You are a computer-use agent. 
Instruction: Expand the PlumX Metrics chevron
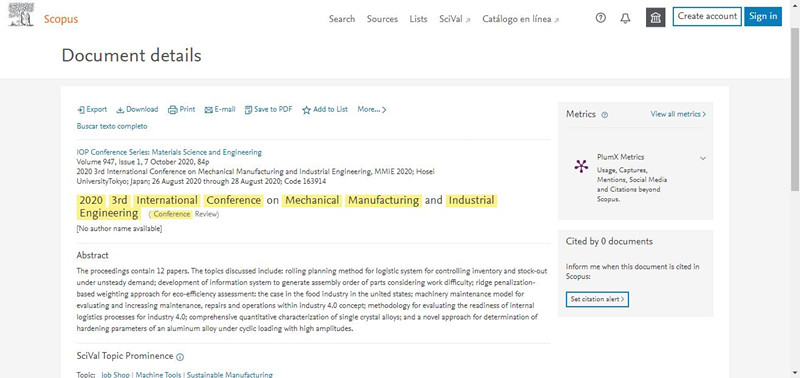coord(703,158)
